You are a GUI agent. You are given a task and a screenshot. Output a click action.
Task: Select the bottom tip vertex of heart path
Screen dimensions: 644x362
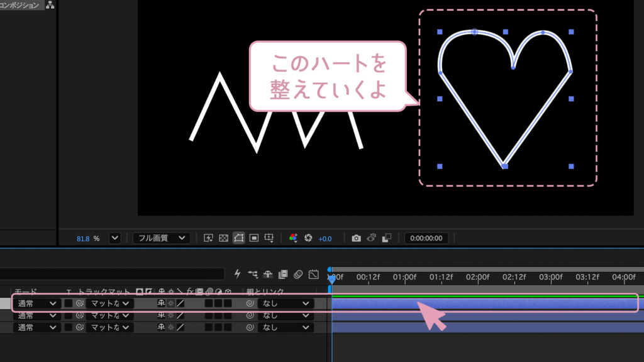coord(505,166)
